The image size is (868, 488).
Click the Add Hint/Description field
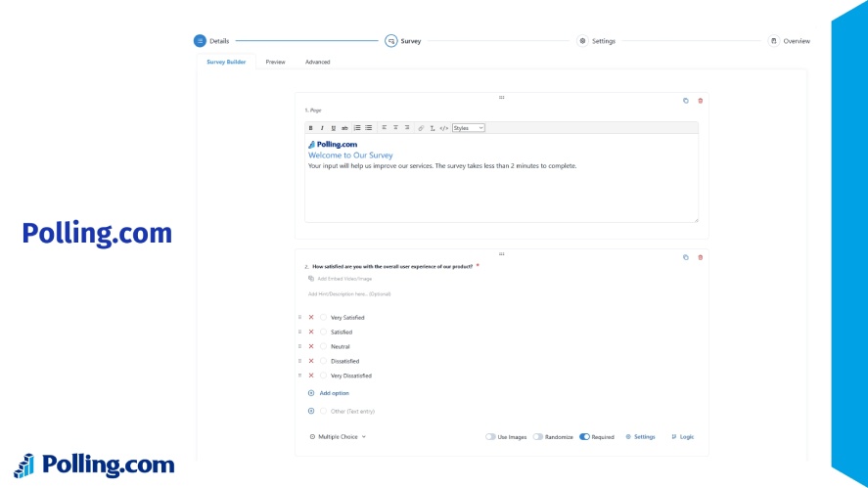(349, 293)
